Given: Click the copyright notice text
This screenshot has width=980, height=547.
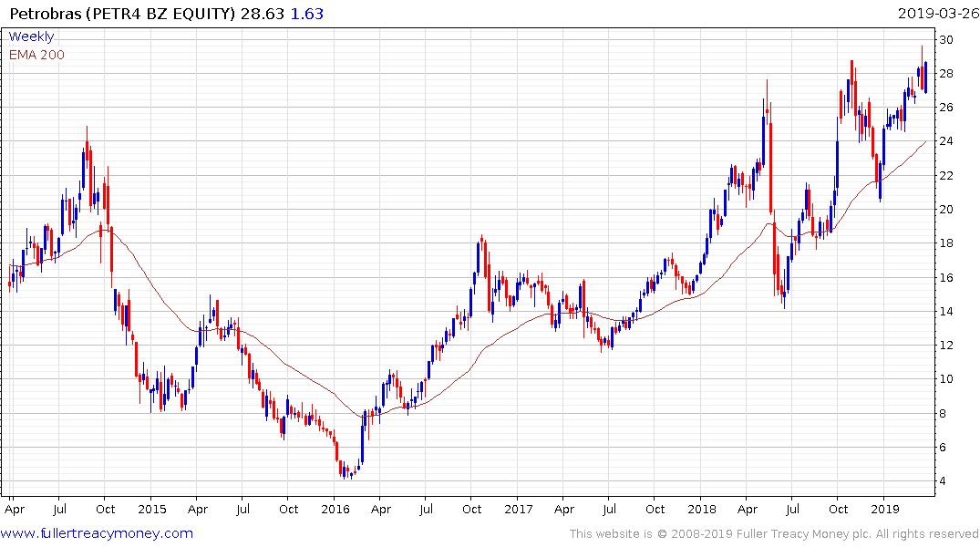Looking at the screenshot, I should coord(774,534).
